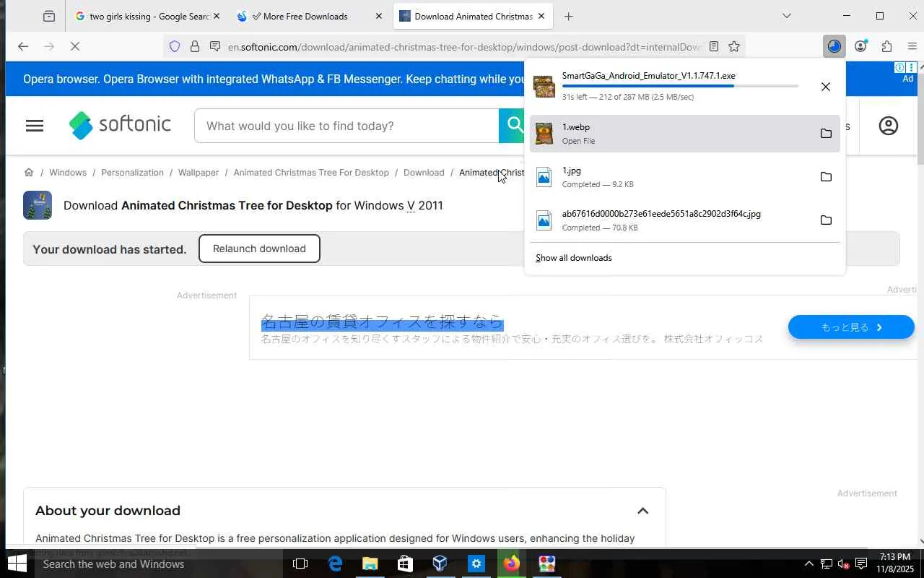This screenshot has height=578, width=924.
Task: Open Softonic hamburger menu
Action: click(35, 126)
